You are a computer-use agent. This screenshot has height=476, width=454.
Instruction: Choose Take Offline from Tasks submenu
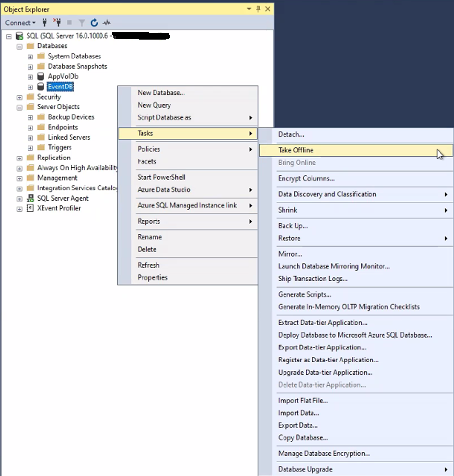pyautogui.click(x=296, y=150)
